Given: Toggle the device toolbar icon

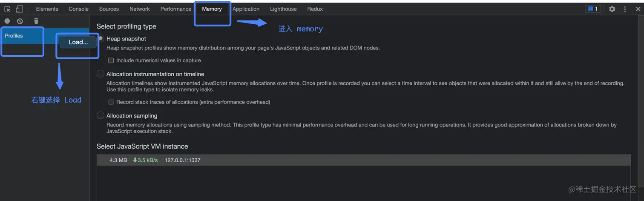Looking at the screenshot, I should point(20,9).
